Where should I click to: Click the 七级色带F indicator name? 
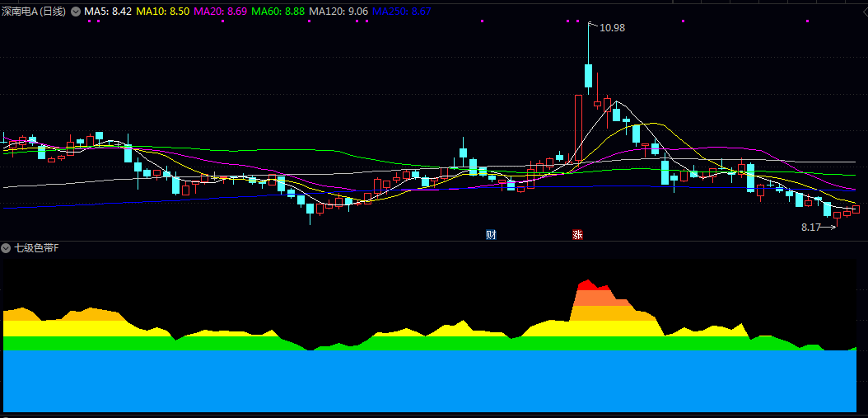37,248
